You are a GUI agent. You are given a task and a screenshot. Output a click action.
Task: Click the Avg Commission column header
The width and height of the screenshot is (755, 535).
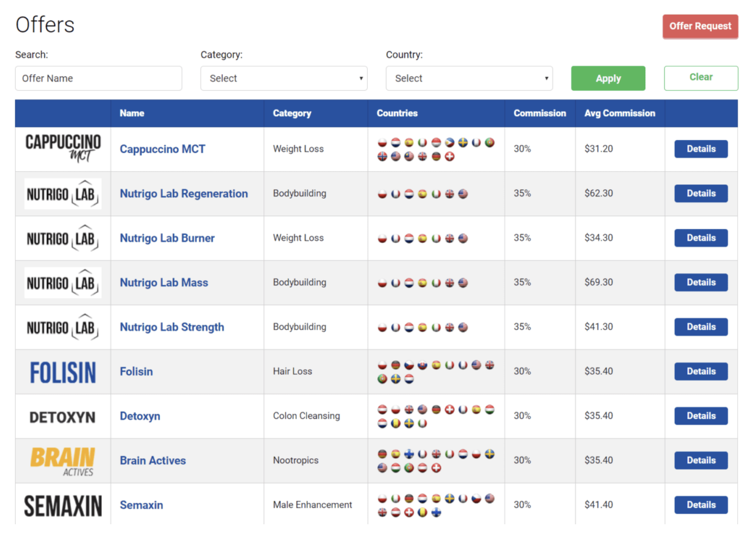point(620,113)
